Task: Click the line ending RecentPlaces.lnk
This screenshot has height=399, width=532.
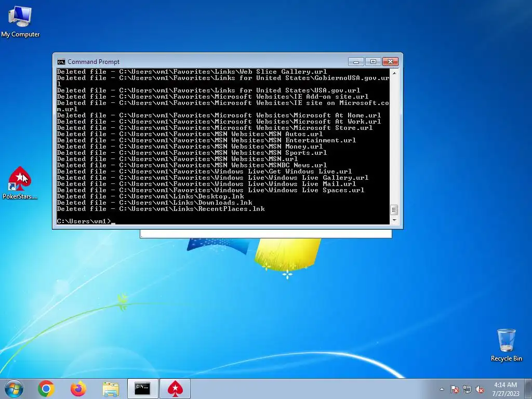Action: 161,209
